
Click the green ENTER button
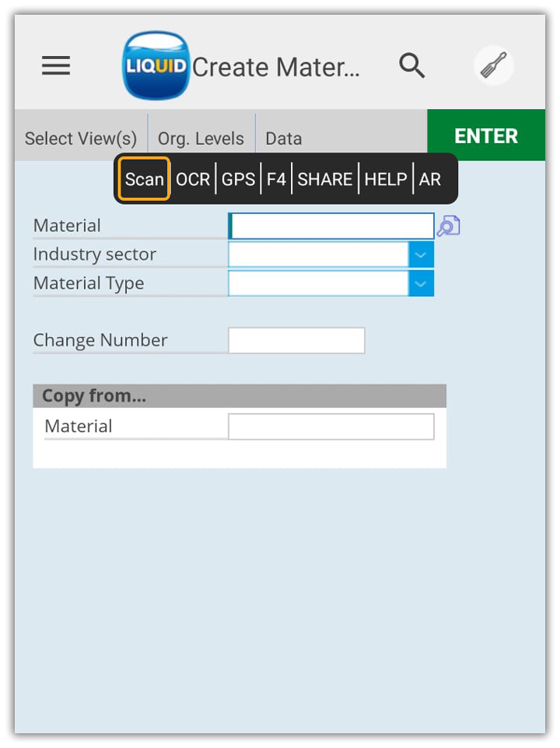[486, 135]
